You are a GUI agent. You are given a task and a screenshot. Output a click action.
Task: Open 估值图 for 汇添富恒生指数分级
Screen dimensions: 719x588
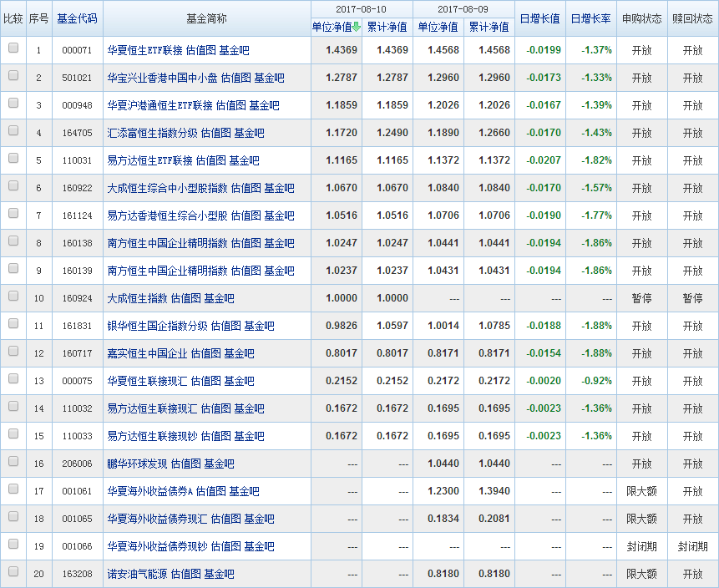(215, 133)
